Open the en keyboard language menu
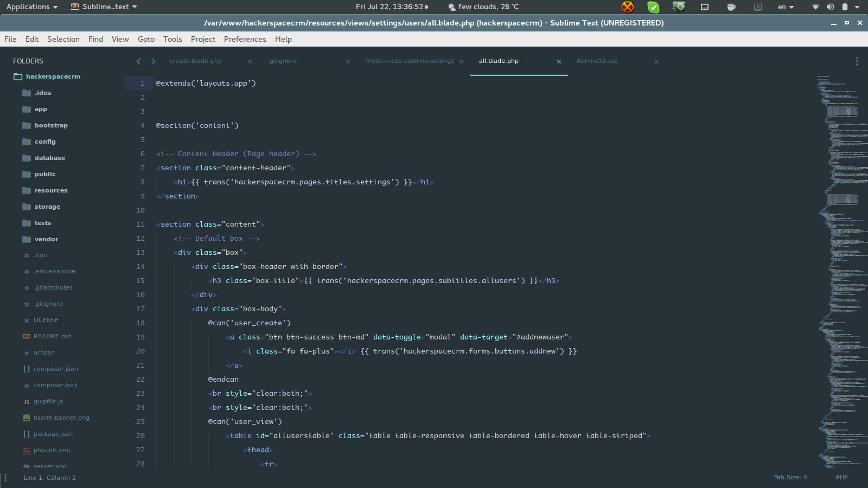Screen dimensions: 868x488 pos(786,7)
